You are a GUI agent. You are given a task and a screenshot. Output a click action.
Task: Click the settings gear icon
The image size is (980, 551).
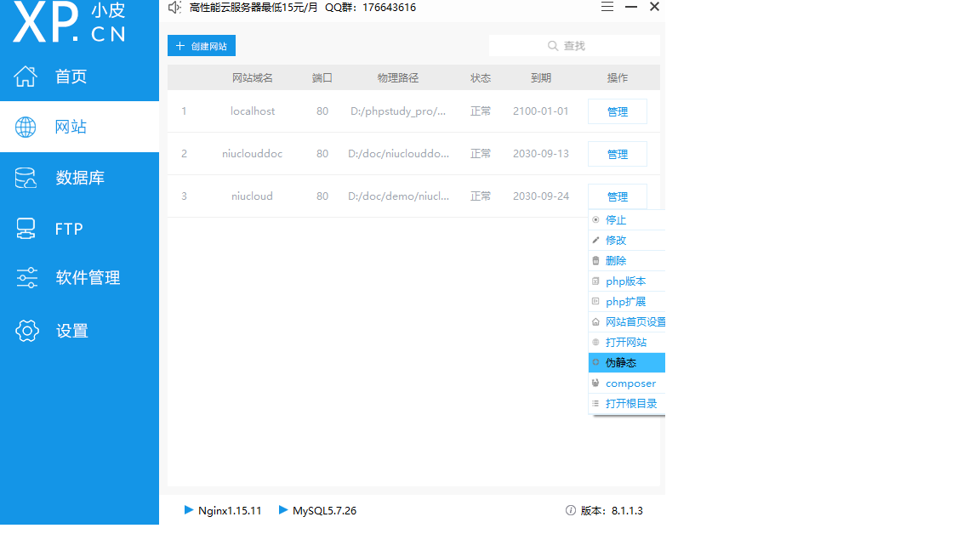(x=26, y=331)
